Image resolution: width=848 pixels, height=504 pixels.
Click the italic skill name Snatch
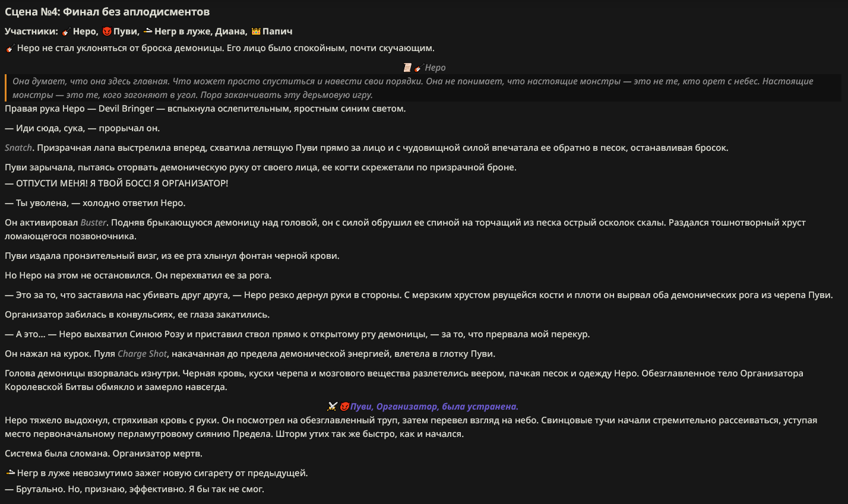[19, 148]
